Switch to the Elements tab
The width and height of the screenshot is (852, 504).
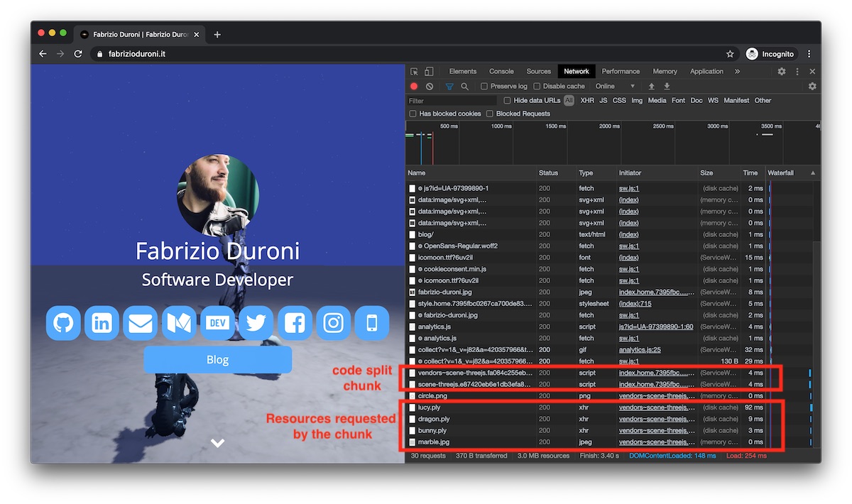[462, 72]
